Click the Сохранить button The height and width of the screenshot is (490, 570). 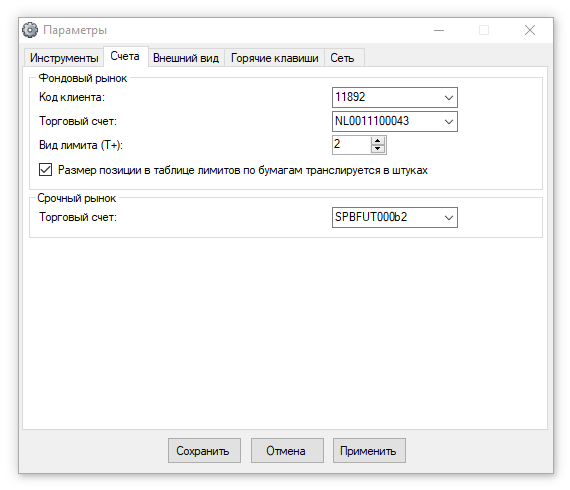click(204, 450)
